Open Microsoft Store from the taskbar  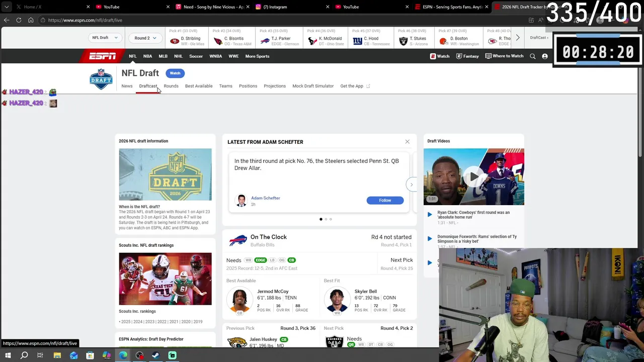[x=90, y=355]
